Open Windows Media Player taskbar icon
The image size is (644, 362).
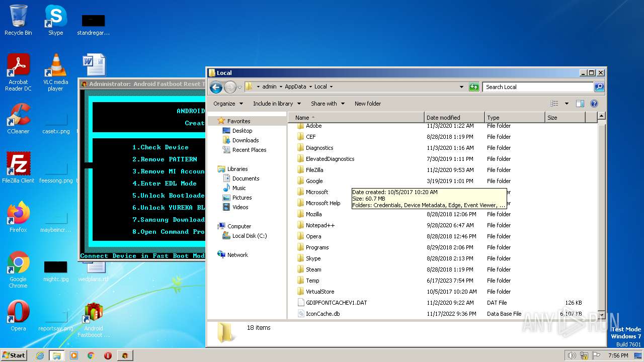pos(74,355)
